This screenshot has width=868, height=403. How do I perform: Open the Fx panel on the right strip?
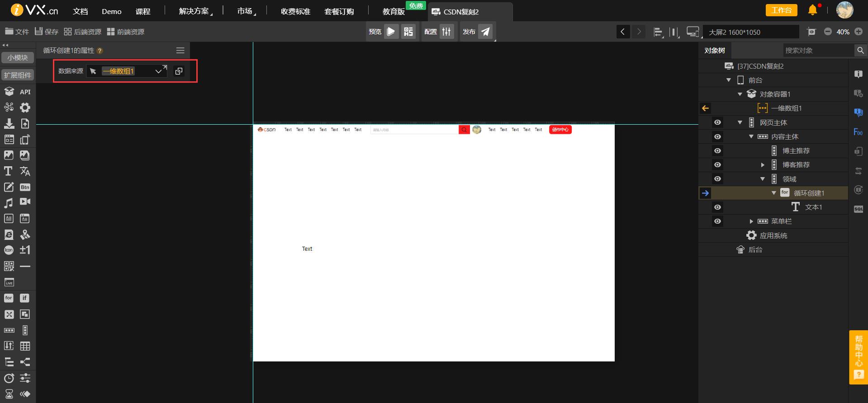(858, 132)
